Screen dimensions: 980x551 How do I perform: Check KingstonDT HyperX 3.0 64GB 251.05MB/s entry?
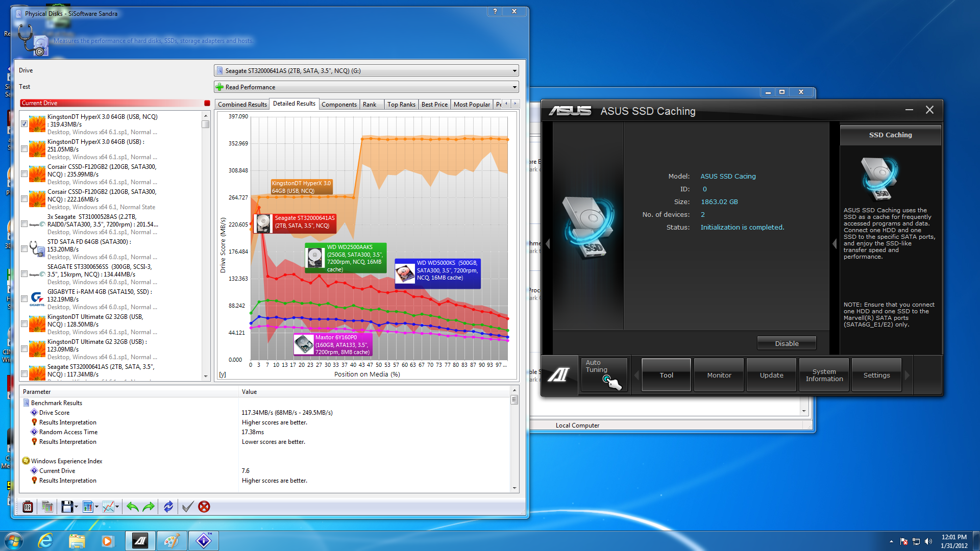pos(24,149)
